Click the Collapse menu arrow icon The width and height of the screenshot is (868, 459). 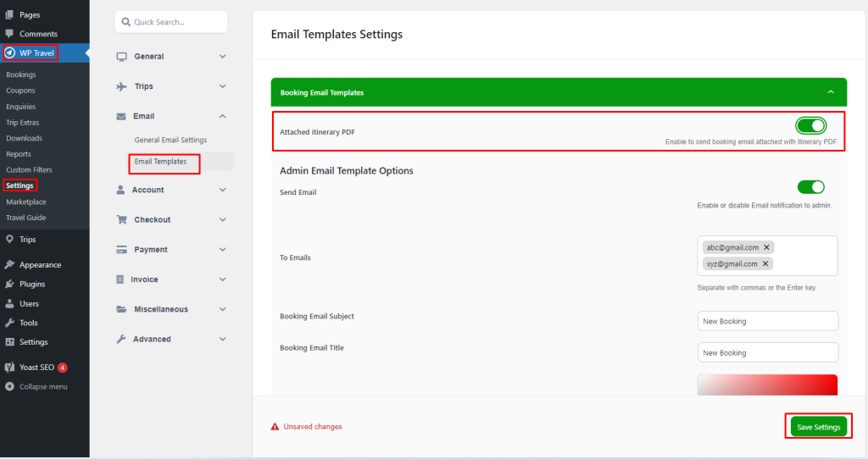(x=9, y=386)
